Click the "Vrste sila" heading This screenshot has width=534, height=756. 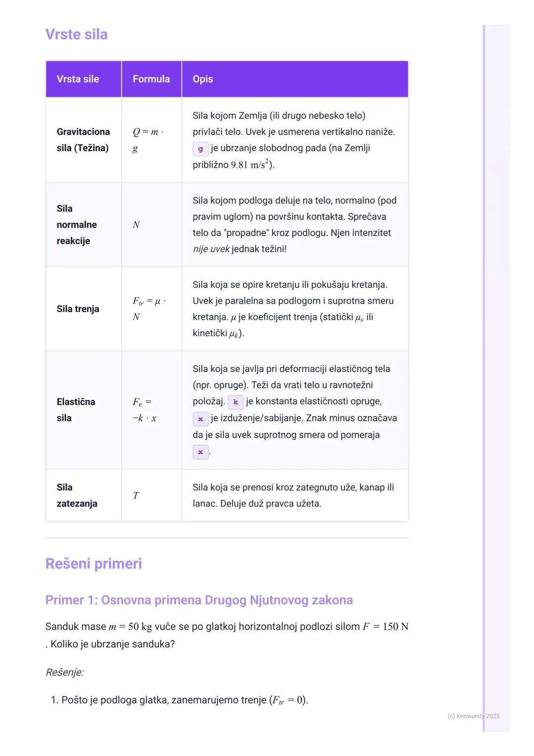76,34
